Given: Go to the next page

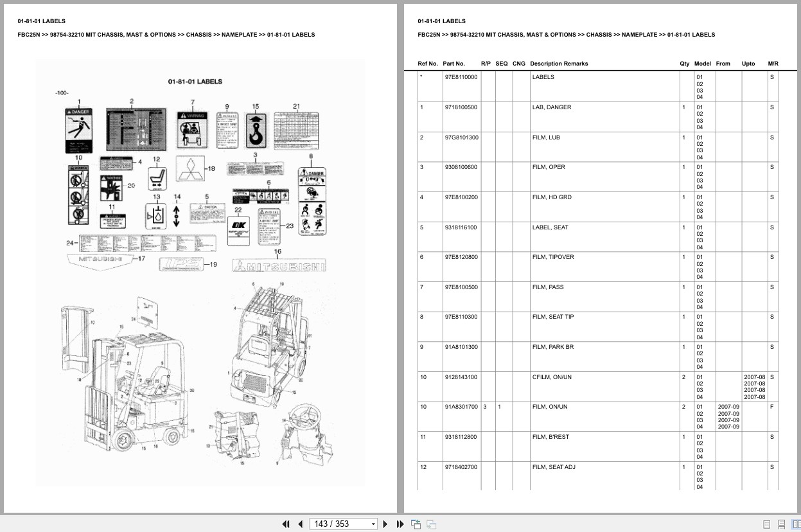Looking at the screenshot, I should click(385, 524).
